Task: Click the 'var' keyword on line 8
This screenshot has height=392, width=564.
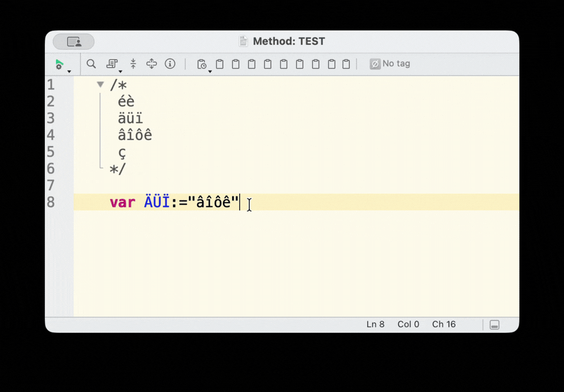Action: pos(122,203)
